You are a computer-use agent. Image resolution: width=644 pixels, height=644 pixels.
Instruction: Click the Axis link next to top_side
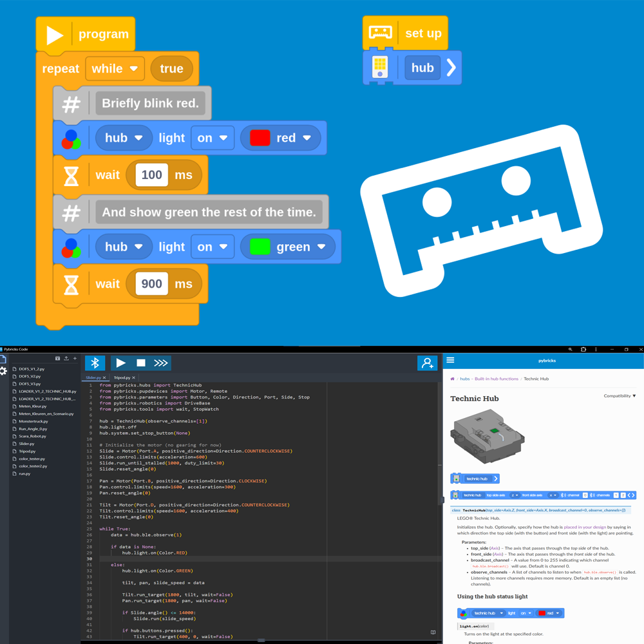click(x=496, y=548)
